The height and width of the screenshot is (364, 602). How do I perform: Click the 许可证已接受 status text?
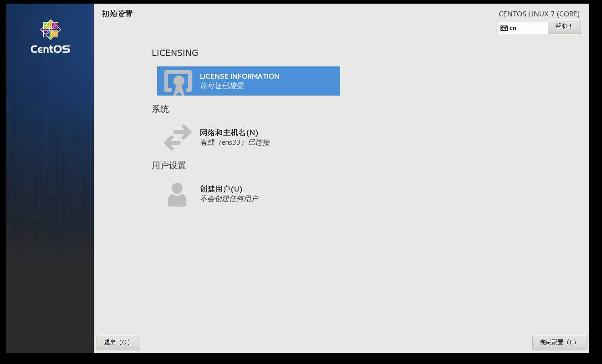(x=222, y=86)
